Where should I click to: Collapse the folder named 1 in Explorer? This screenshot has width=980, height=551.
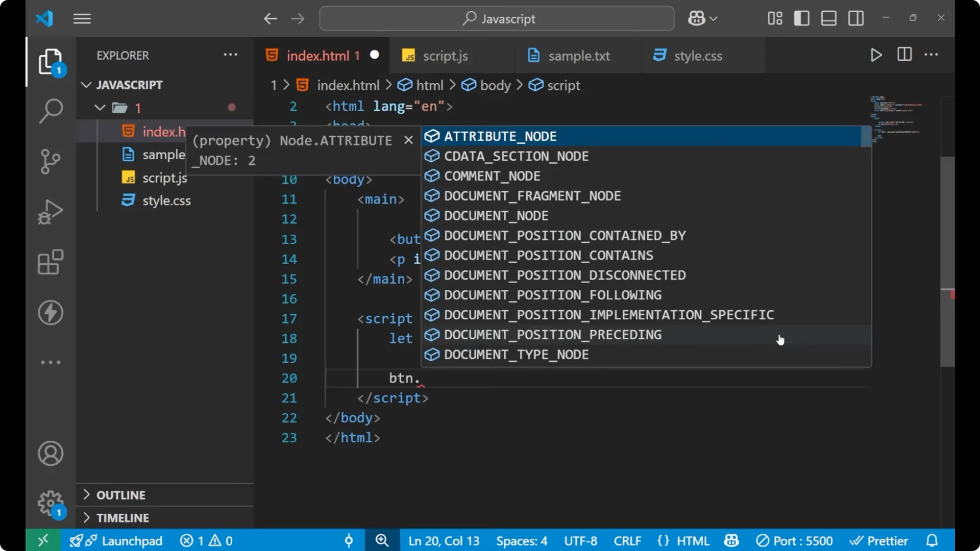coord(99,108)
